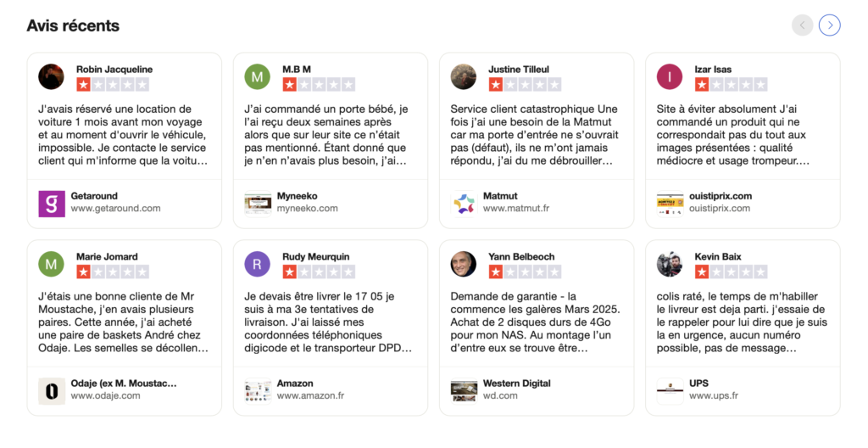
Task: Click the previous reviews arrow button
Action: click(802, 25)
